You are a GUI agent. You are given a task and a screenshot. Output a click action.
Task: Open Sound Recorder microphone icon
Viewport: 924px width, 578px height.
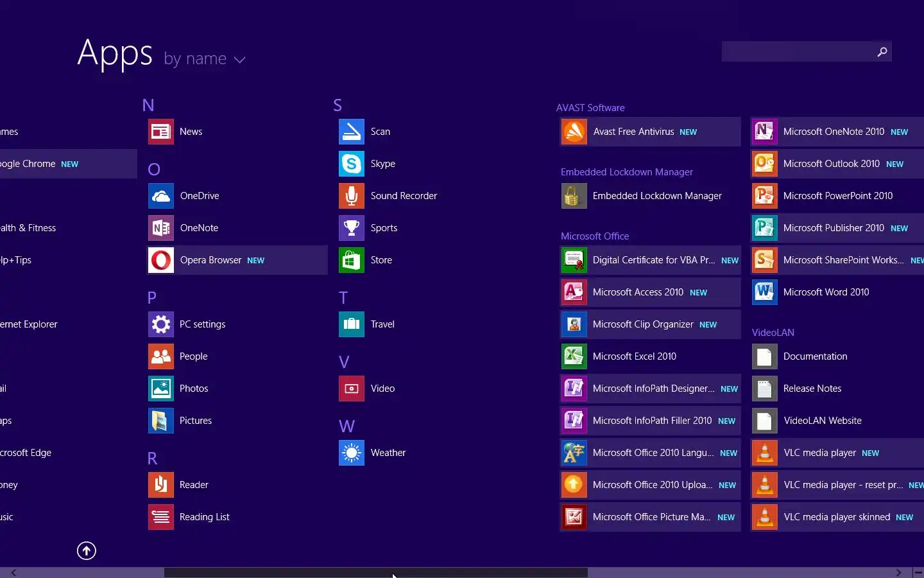tap(352, 196)
